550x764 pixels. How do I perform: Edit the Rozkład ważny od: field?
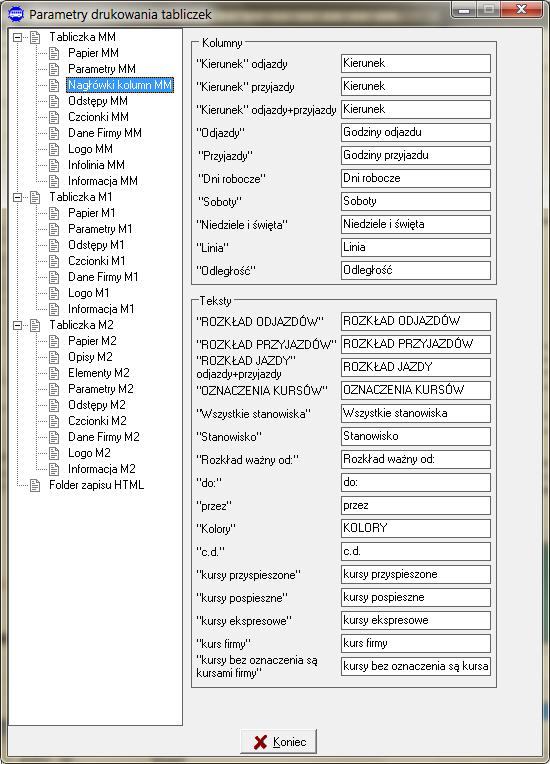click(x=416, y=459)
